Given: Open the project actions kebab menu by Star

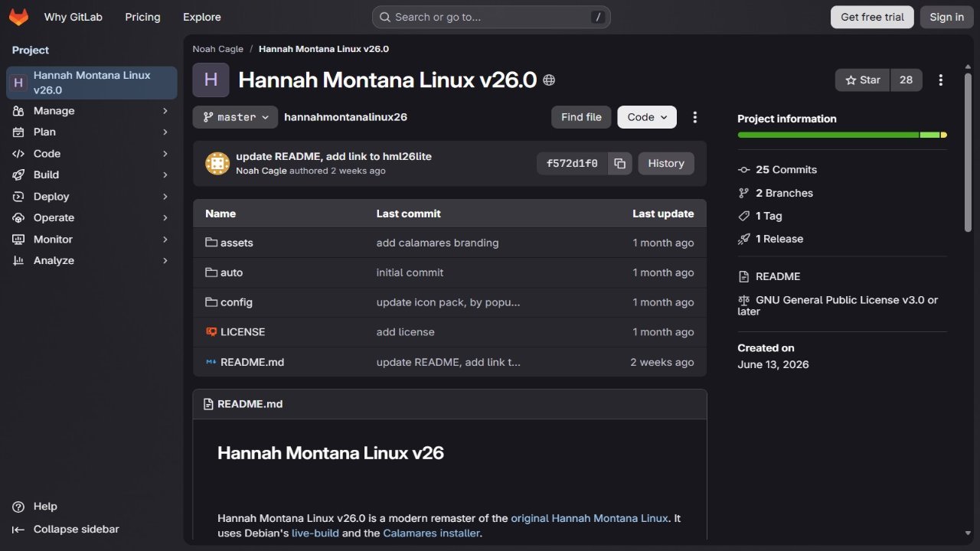Looking at the screenshot, I should (941, 80).
